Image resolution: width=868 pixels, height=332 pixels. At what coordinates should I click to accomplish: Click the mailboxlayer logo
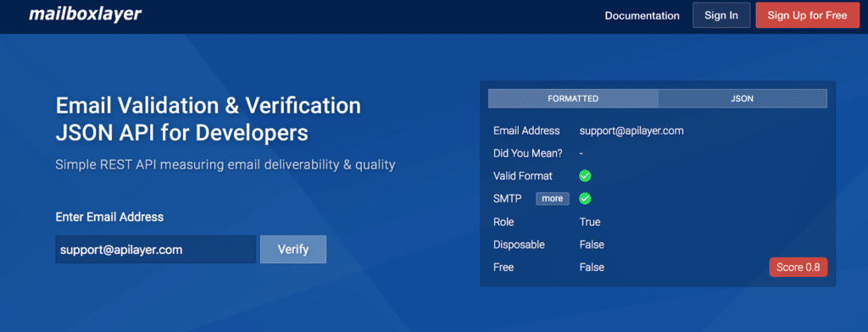click(x=86, y=14)
